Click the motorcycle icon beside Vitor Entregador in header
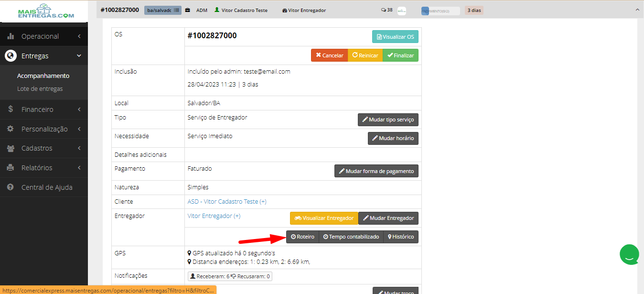 click(285, 10)
